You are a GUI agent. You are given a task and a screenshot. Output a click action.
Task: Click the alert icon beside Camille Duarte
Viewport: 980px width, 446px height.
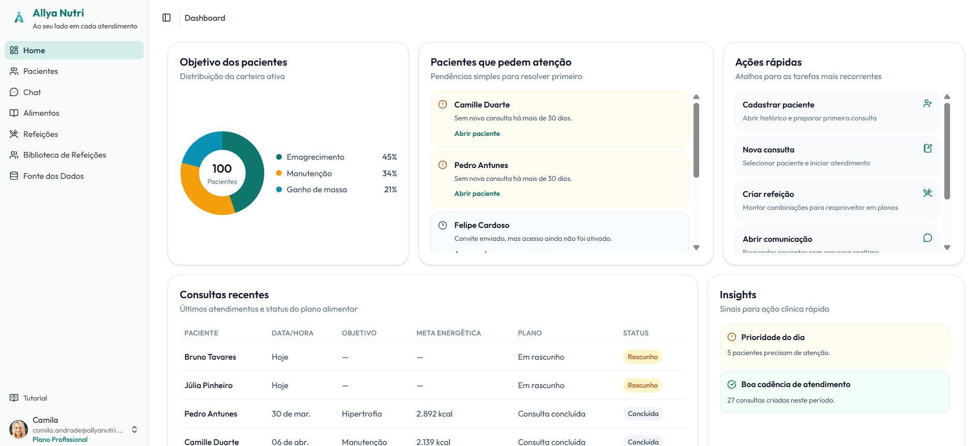443,104
